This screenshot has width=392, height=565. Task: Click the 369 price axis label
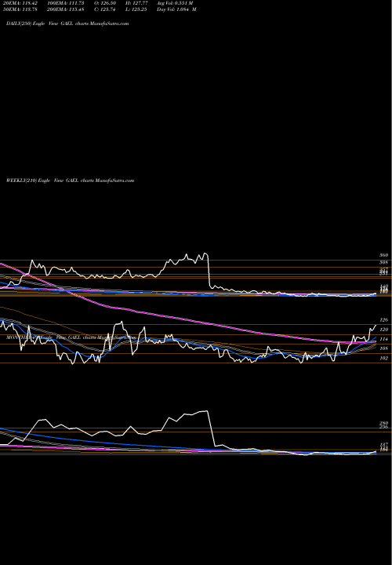383,255
